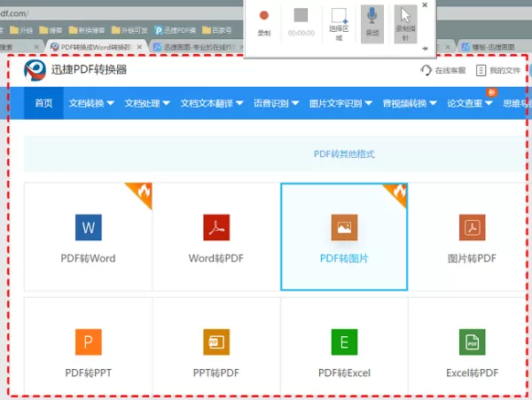
Task: Click the 图片转PDF tile icon
Action: click(x=472, y=227)
